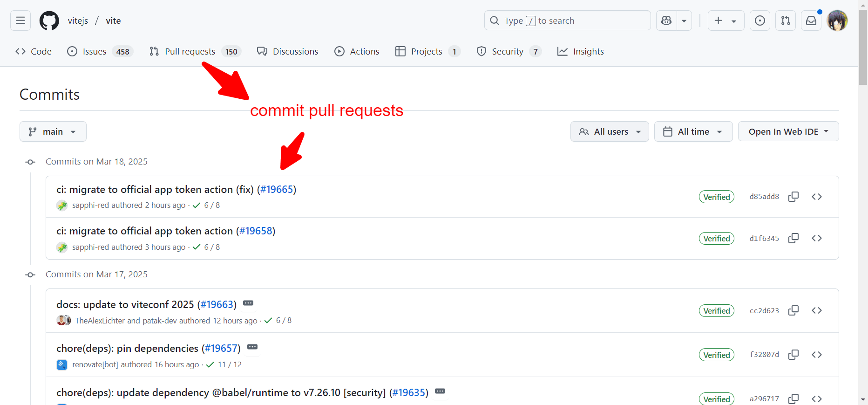Open renovate[bot] author link
The image size is (868, 405).
95,364
